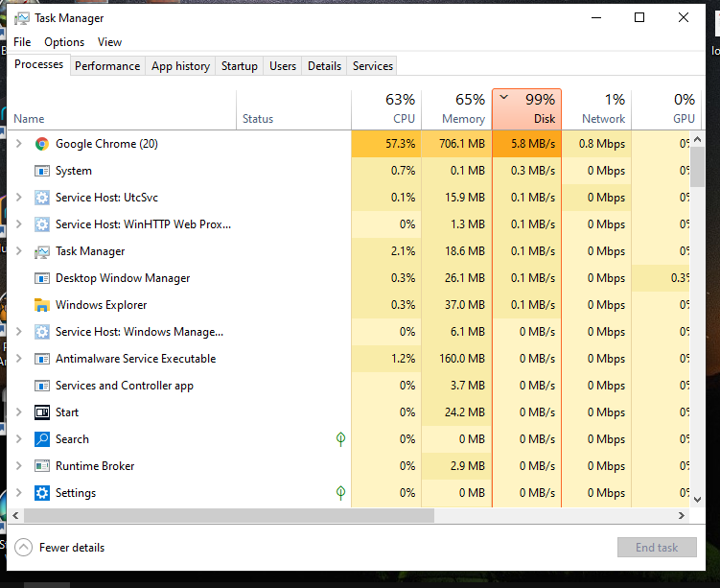This screenshot has height=588, width=720.
Task: Click the Search magnifier process icon
Action: pyautogui.click(x=42, y=439)
